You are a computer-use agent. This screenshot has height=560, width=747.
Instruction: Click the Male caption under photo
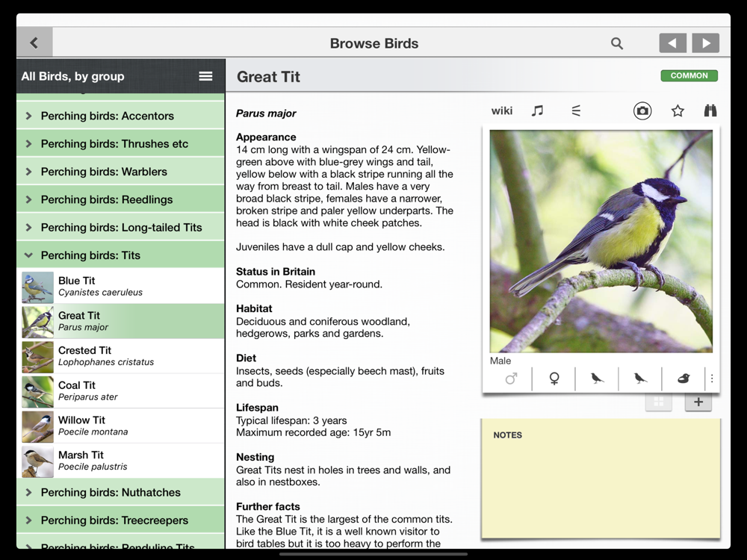pyautogui.click(x=500, y=361)
